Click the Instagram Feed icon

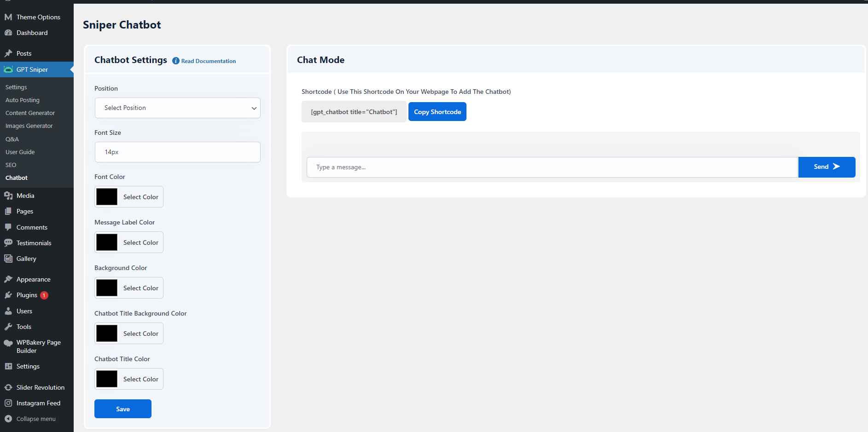click(x=8, y=403)
